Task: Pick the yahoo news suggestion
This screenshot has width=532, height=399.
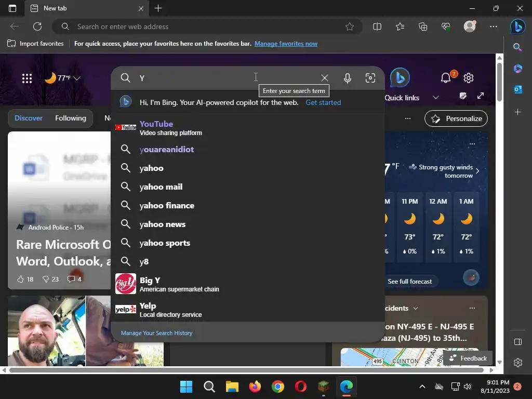Action: tap(248, 224)
